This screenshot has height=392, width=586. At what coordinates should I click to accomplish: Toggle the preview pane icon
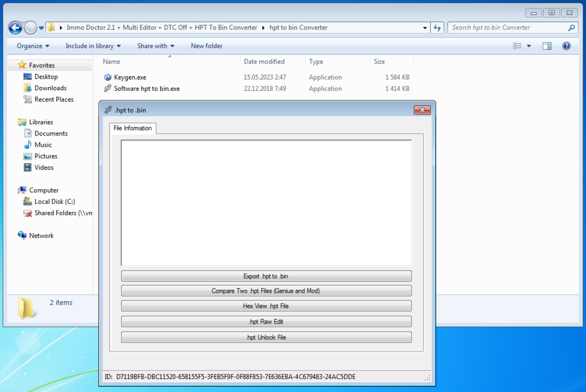pos(547,46)
